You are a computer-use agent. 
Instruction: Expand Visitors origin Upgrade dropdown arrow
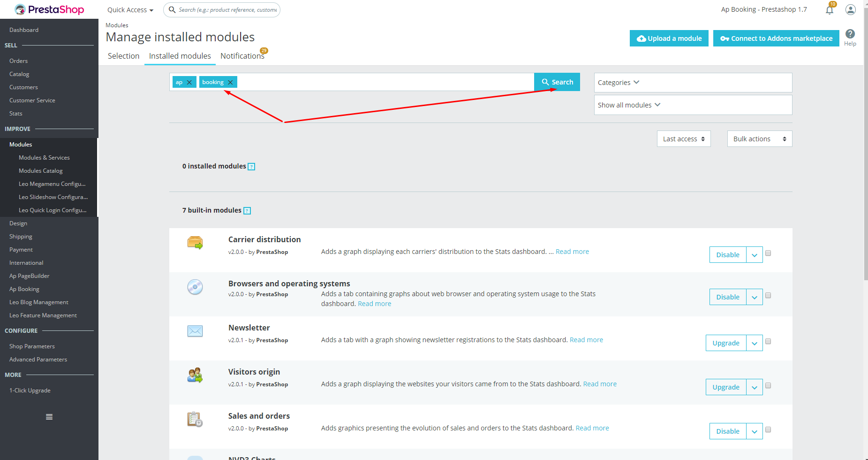pos(755,387)
